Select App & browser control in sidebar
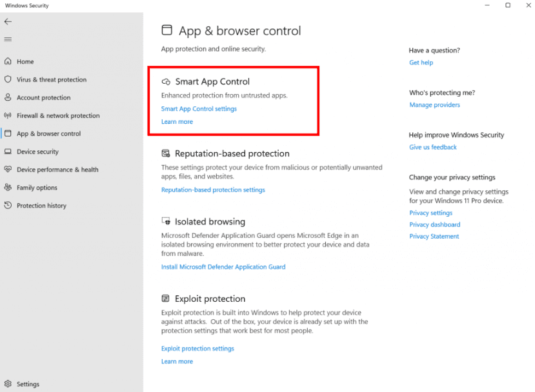Image resolution: width=535 pixels, height=392 pixels. pyautogui.click(x=49, y=133)
